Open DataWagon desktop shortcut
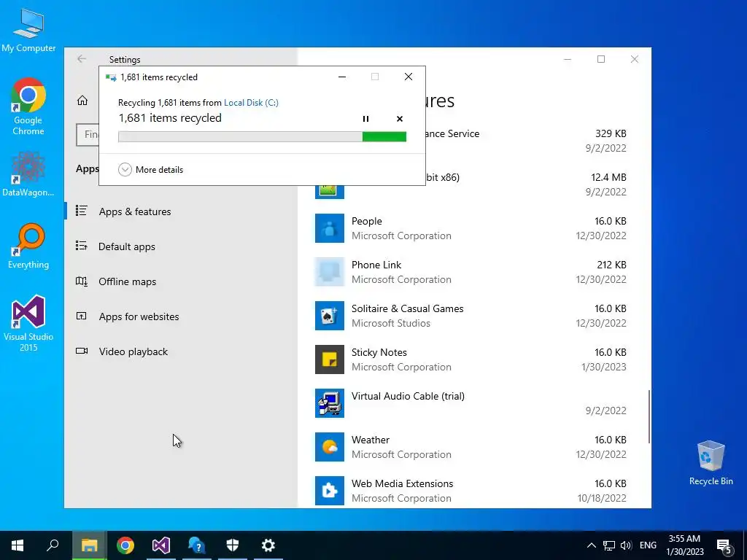Viewport: 747px width, 560px height. pyautogui.click(x=28, y=174)
